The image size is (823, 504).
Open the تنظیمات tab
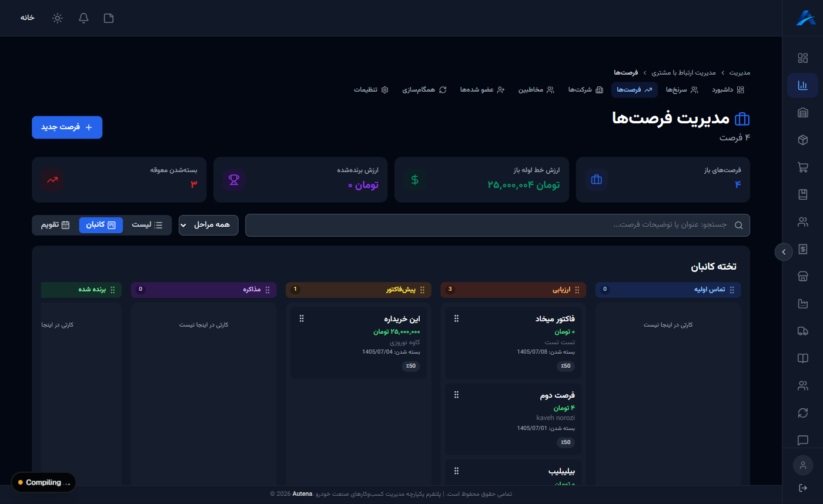tap(372, 90)
